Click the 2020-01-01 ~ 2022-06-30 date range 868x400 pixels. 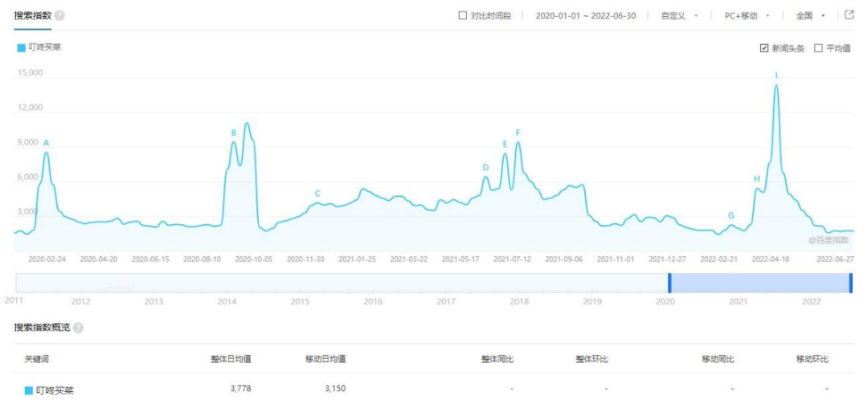pyautogui.click(x=585, y=16)
